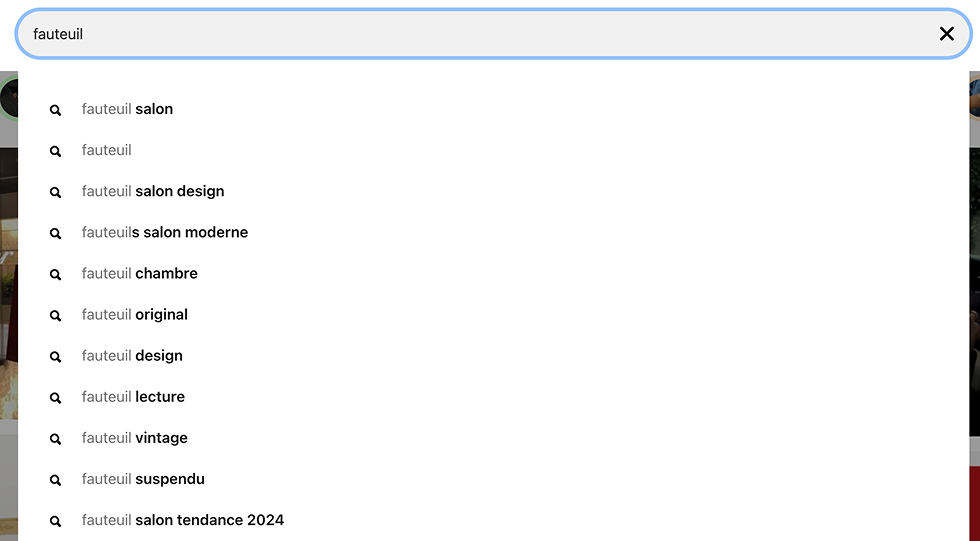The height and width of the screenshot is (541, 980).
Task: Select the "fauteuil salon" suggestion
Action: (x=127, y=109)
